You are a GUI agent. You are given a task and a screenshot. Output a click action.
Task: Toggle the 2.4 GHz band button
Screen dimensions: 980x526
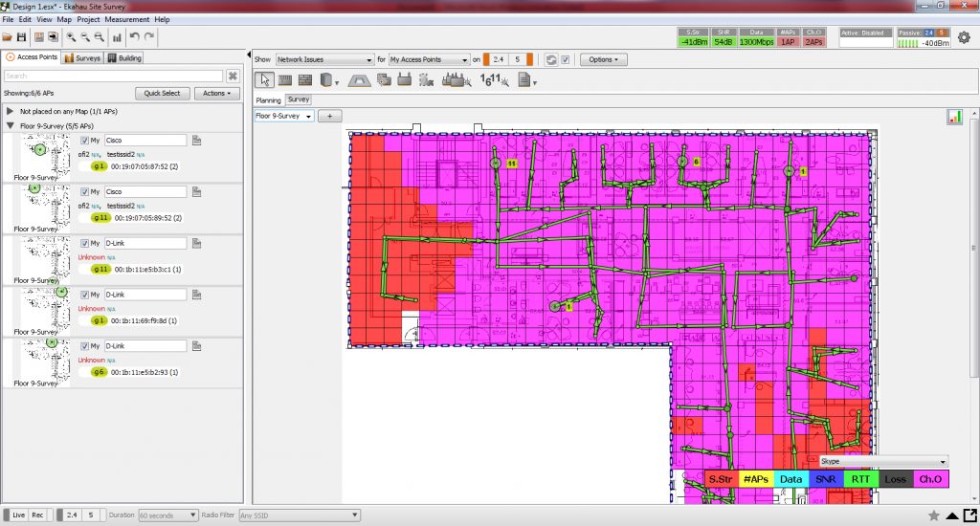(x=499, y=59)
